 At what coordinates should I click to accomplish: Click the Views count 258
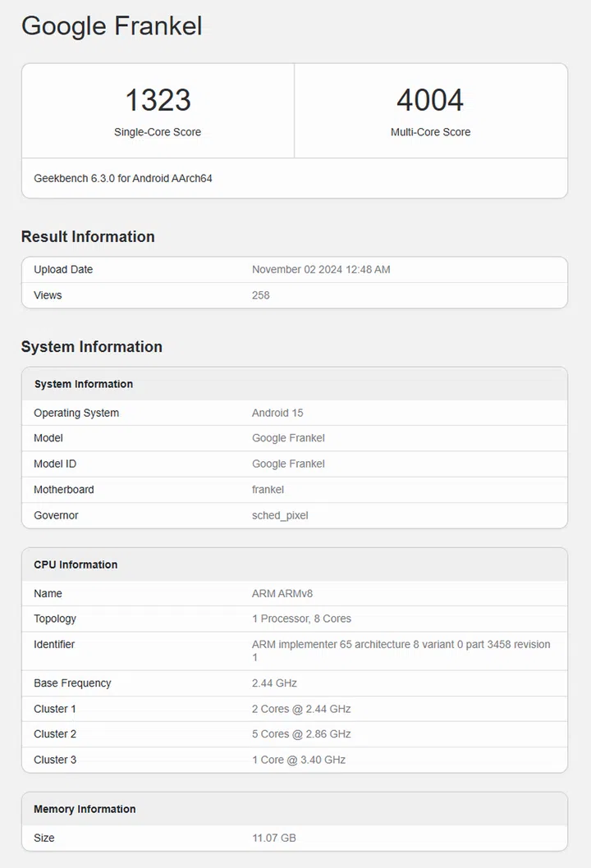click(x=260, y=295)
